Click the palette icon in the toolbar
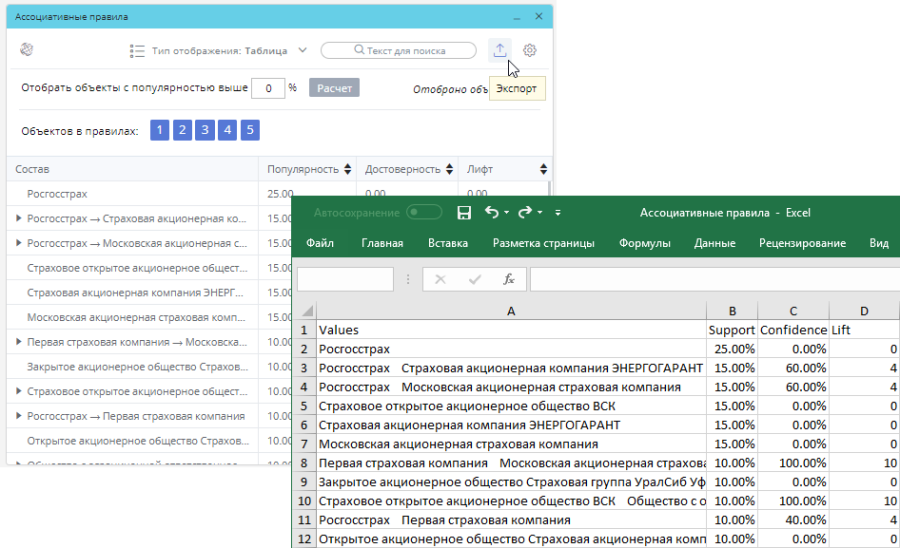Screen dimensions: 900x548 point(27,50)
